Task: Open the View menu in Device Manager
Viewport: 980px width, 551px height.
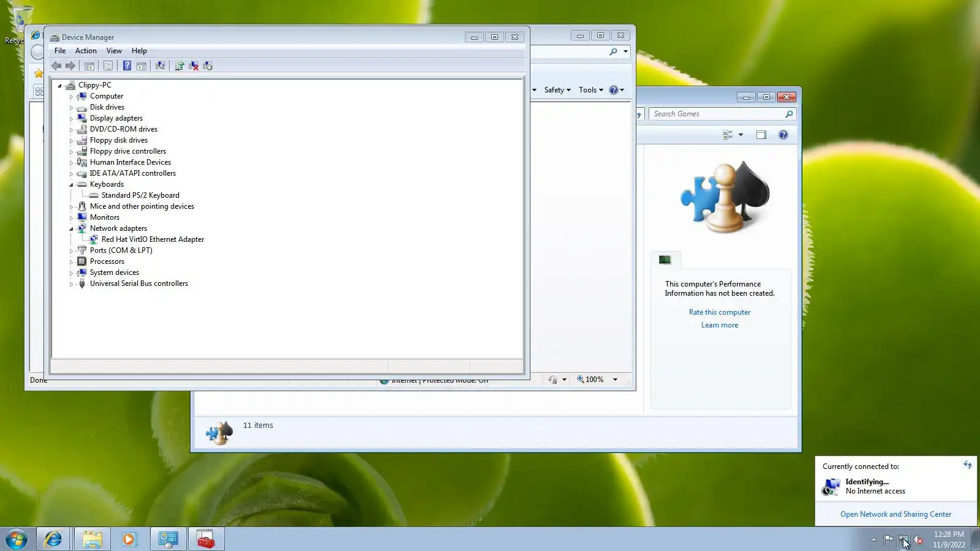Action: tap(114, 51)
